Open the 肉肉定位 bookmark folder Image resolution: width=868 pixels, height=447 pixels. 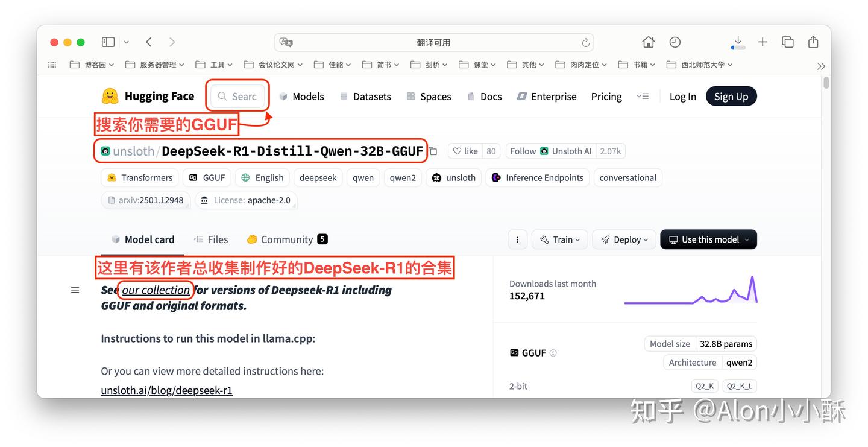582,65
